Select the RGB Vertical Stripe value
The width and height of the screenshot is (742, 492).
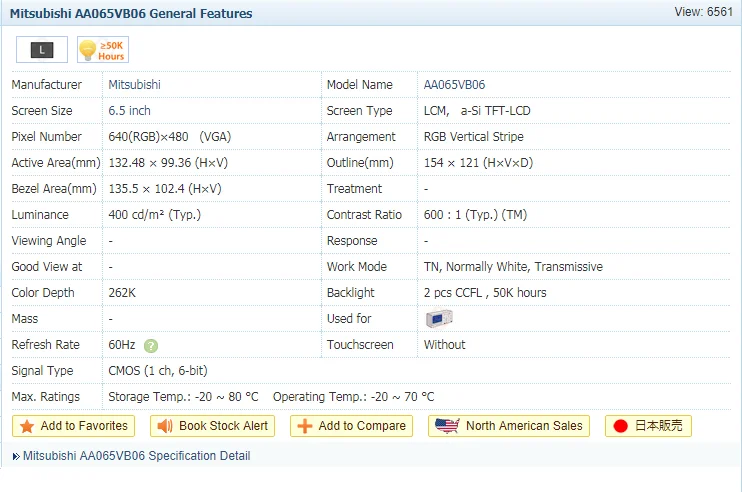[x=474, y=137]
